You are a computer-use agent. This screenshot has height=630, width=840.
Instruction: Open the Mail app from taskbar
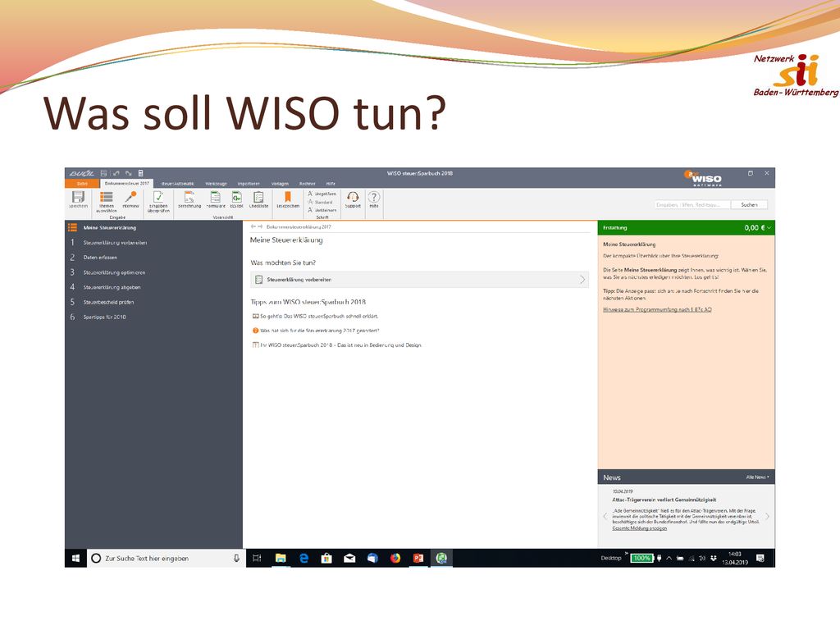tap(349, 558)
